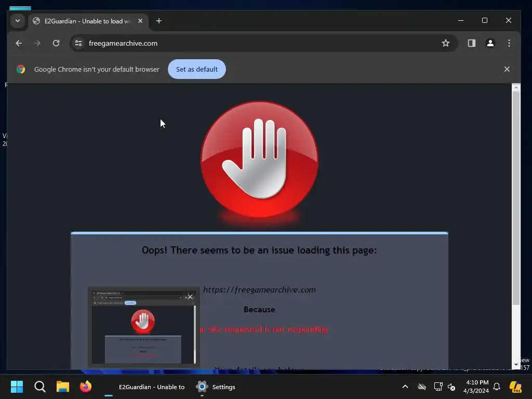The image size is (532, 399).
Task: Open Chrome side panel
Action: click(472, 43)
